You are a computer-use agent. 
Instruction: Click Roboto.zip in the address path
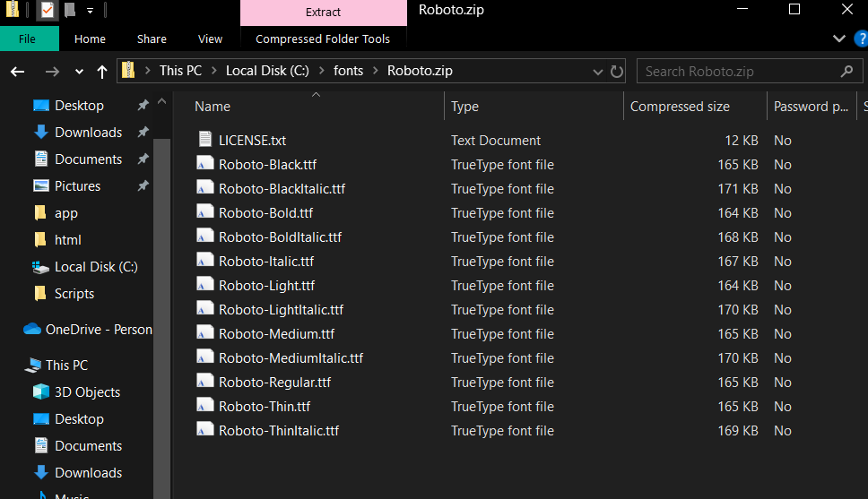point(420,71)
